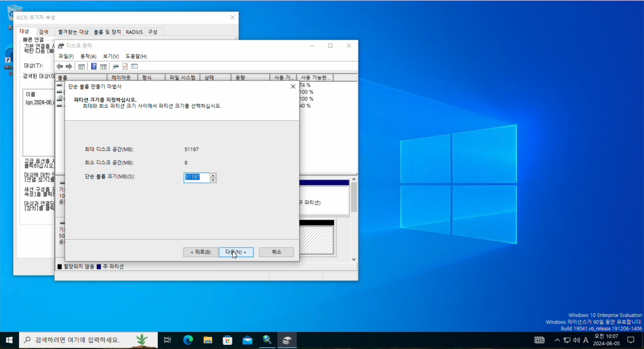Switch to the RADIUS tab
This screenshot has width=644, height=349.
[x=134, y=32]
